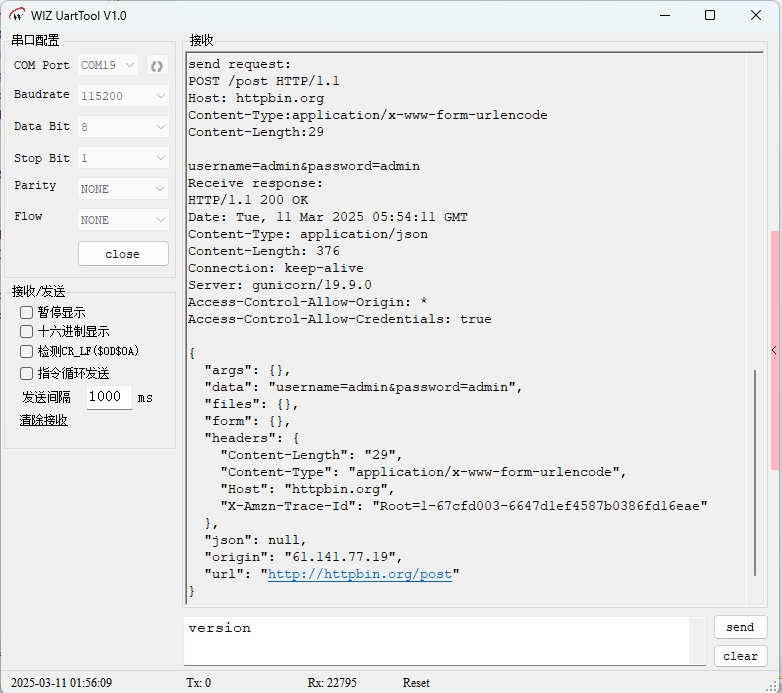Click the clear button below send
The height and width of the screenshot is (693, 782).
click(x=740, y=656)
